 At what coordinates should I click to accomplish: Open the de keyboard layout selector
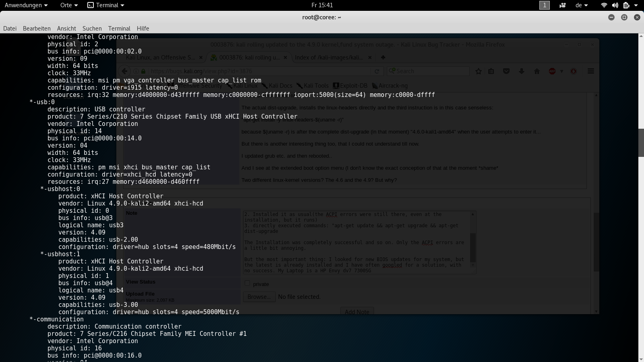pos(582,5)
